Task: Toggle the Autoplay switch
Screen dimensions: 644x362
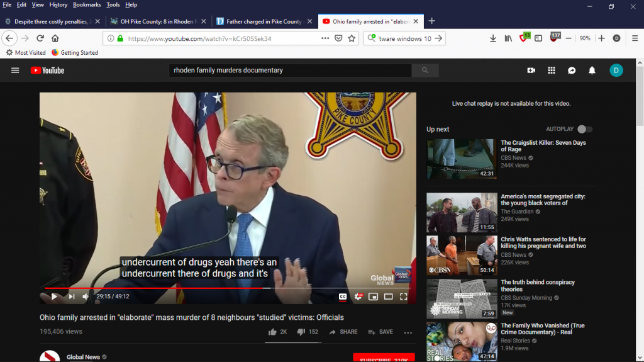Action: (x=584, y=129)
